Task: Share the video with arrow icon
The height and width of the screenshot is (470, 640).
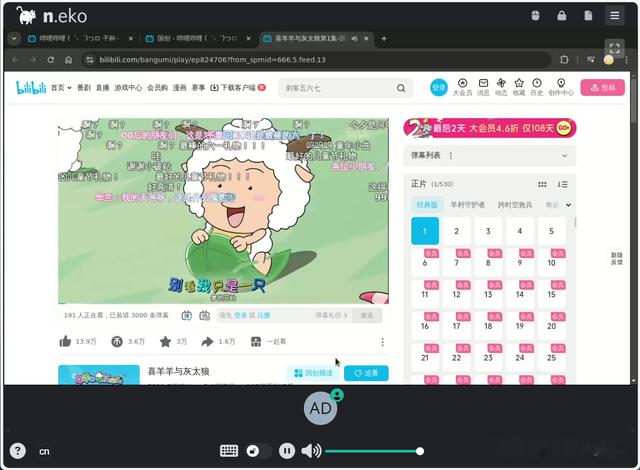Action: [207, 341]
